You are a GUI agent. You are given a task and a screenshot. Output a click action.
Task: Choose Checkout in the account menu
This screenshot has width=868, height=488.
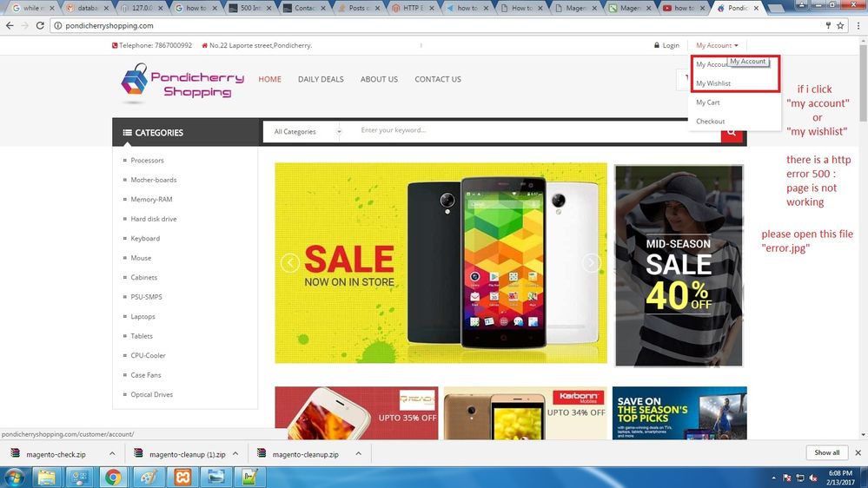pos(710,122)
